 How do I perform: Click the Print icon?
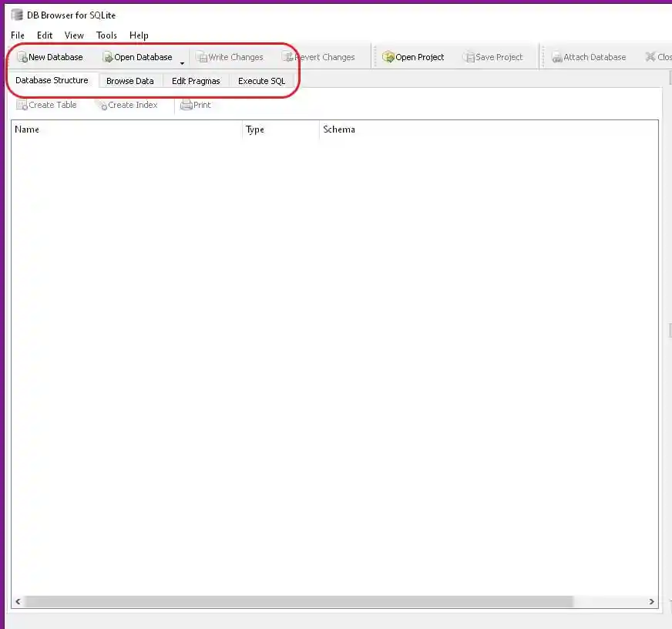coord(186,105)
